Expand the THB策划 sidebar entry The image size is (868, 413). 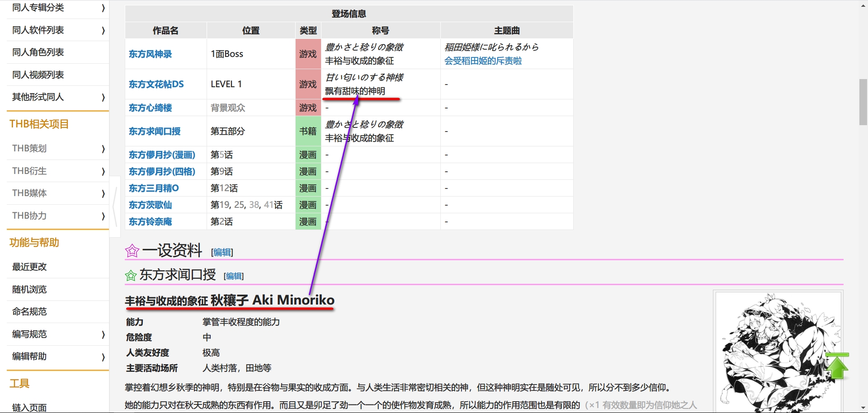click(x=103, y=149)
